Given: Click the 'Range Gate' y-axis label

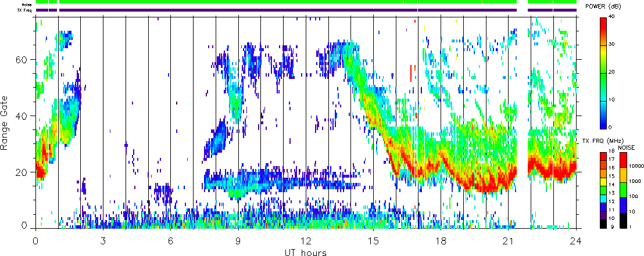Looking at the screenshot, I should click(x=5, y=122).
